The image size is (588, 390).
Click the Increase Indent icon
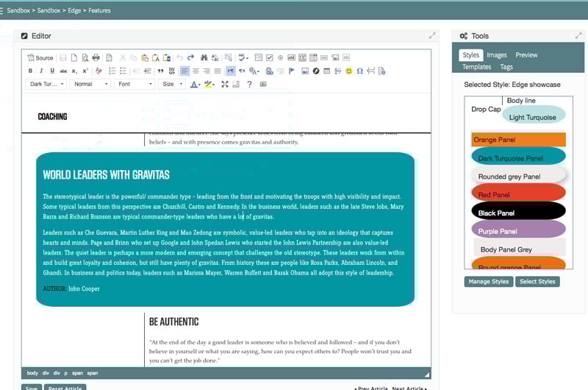click(148, 71)
